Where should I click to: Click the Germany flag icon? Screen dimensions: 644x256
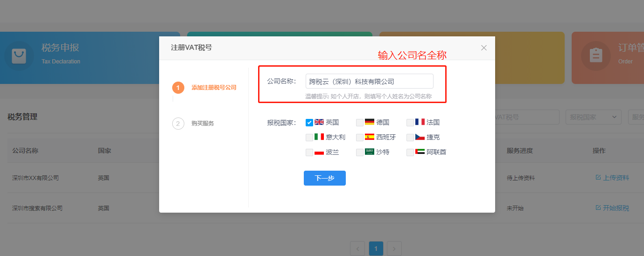pyautogui.click(x=370, y=122)
